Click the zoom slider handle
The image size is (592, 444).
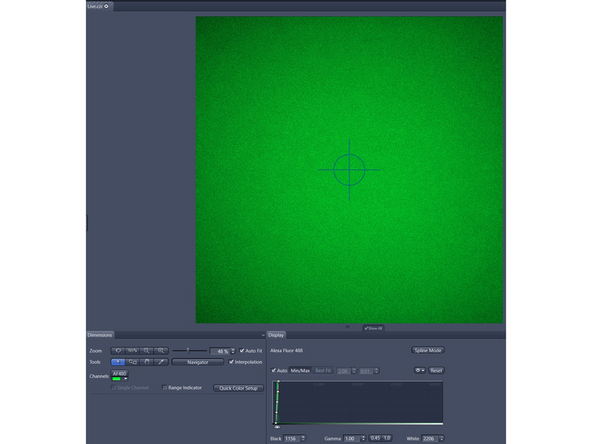(188, 351)
